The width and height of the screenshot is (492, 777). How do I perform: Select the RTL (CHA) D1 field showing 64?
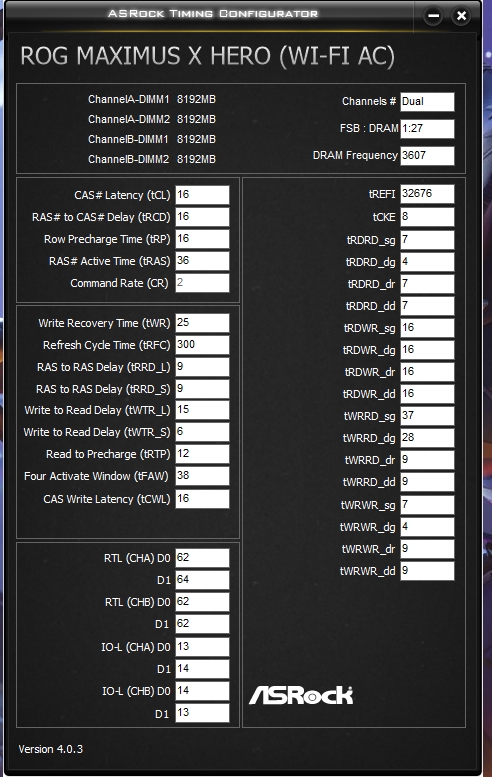(202, 580)
